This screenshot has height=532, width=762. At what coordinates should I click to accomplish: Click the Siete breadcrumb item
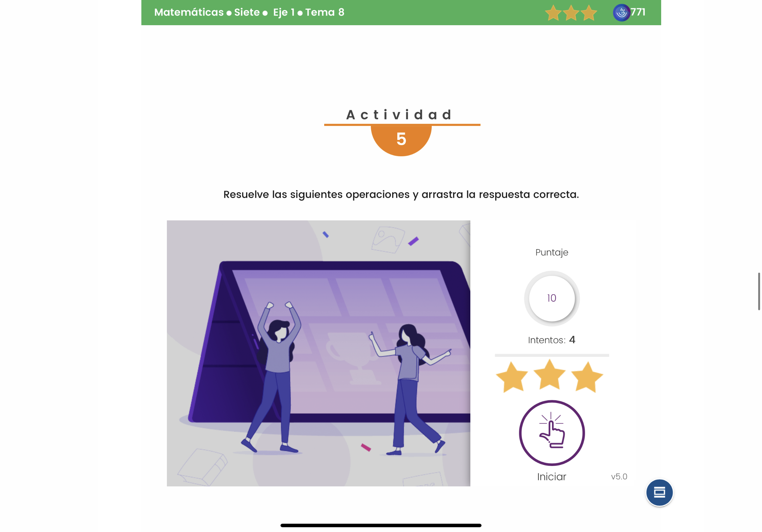(247, 12)
